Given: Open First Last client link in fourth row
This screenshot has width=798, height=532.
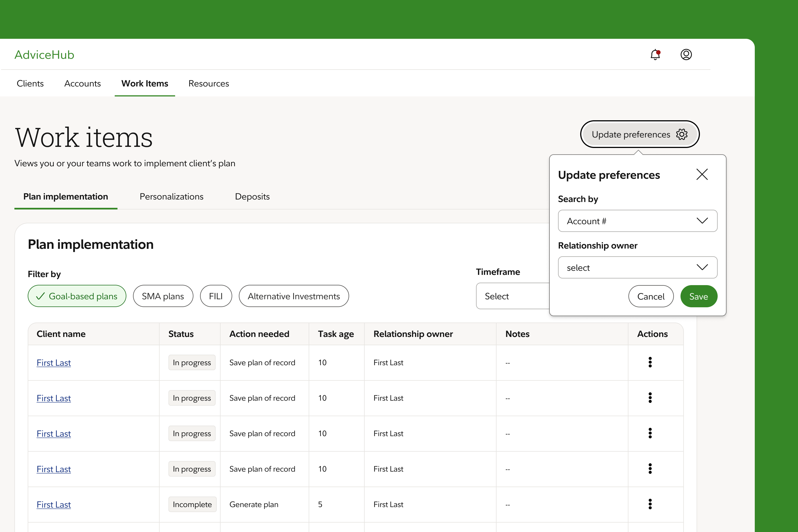Looking at the screenshot, I should pos(53,469).
